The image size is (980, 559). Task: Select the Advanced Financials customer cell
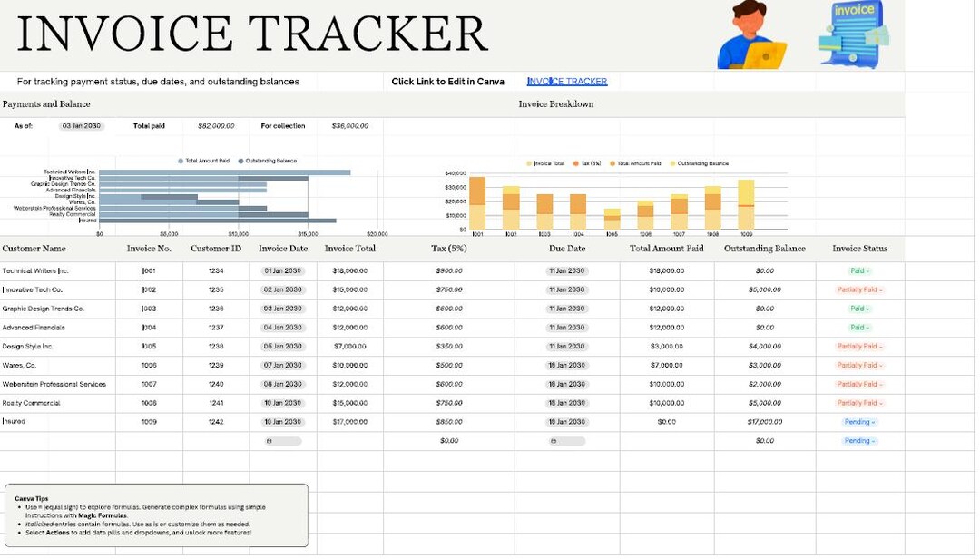tap(57, 328)
